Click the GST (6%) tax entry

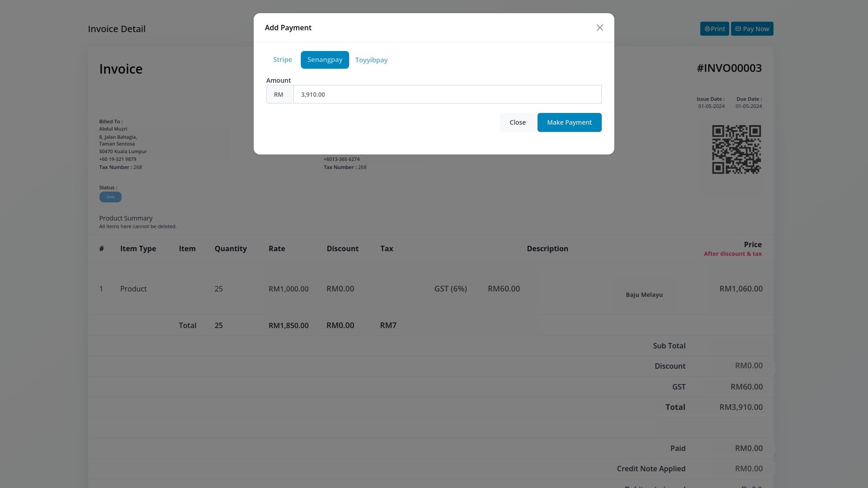tap(450, 289)
